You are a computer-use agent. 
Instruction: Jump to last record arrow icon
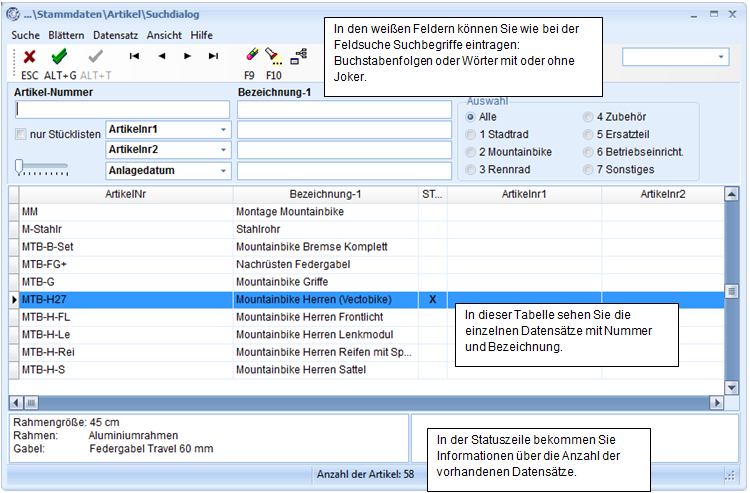click(213, 56)
